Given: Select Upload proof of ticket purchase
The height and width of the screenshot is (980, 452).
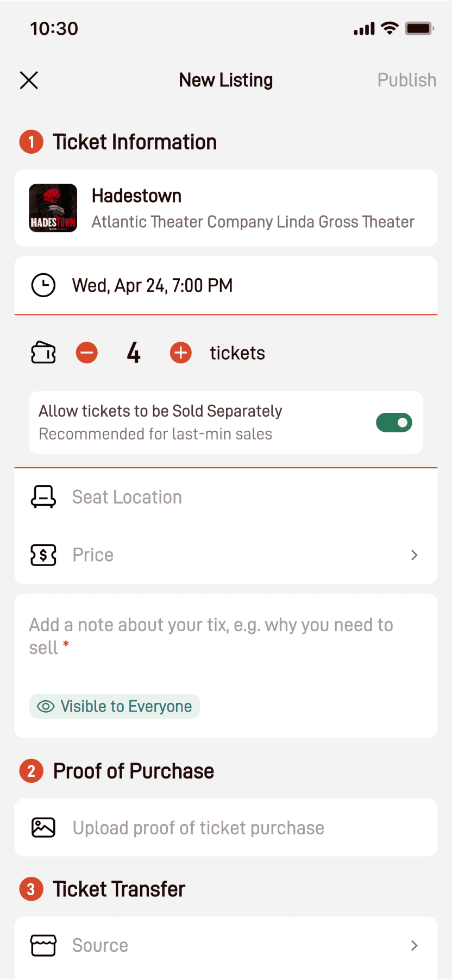Looking at the screenshot, I should [x=226, y=828].
